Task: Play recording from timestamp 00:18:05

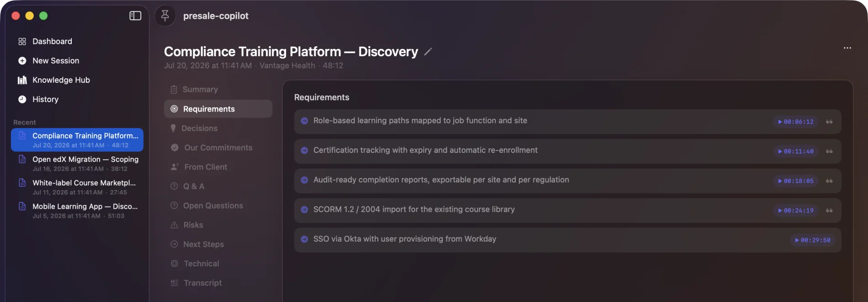Action: pyautogui.click(x=796, y=181)
